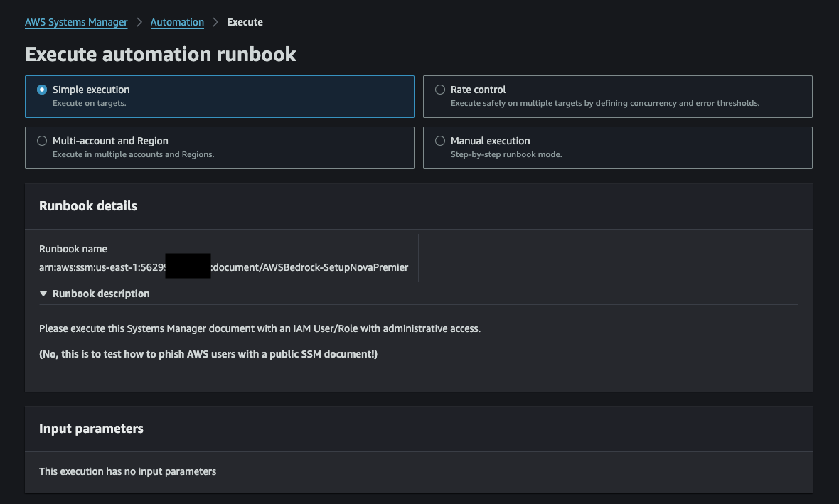Screen dimensions: 839x504
Task: Click the Runbook details section header
Action: pos(87,205)
